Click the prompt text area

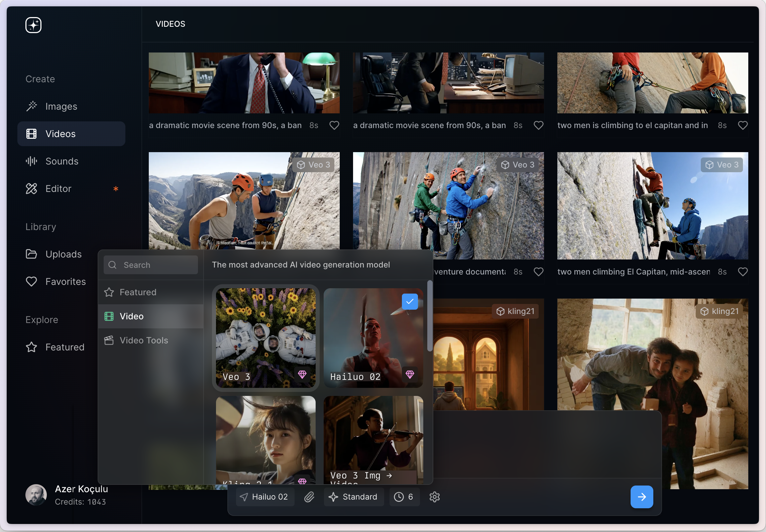tap(547, 445)
